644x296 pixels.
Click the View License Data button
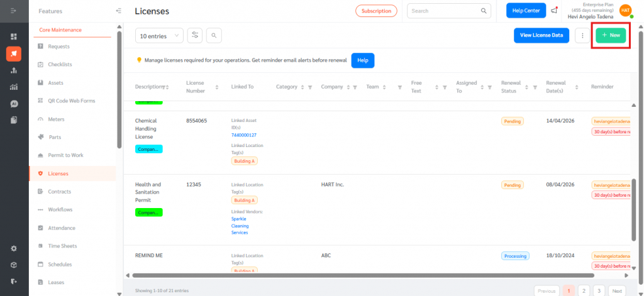(540, 36)
